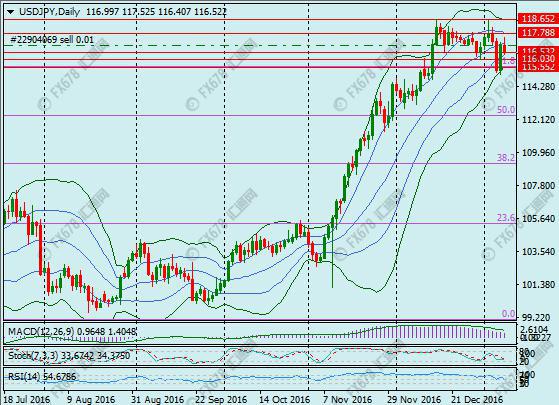This screenshot has height=405, width=559.
Task: Click the 117.788 red price tag
Action: pyautogui.click(x=538, y=33)
